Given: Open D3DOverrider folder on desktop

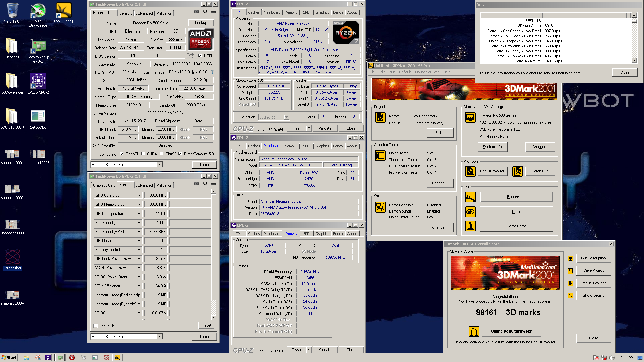Looking at the screenshot, I should (12, 83).
